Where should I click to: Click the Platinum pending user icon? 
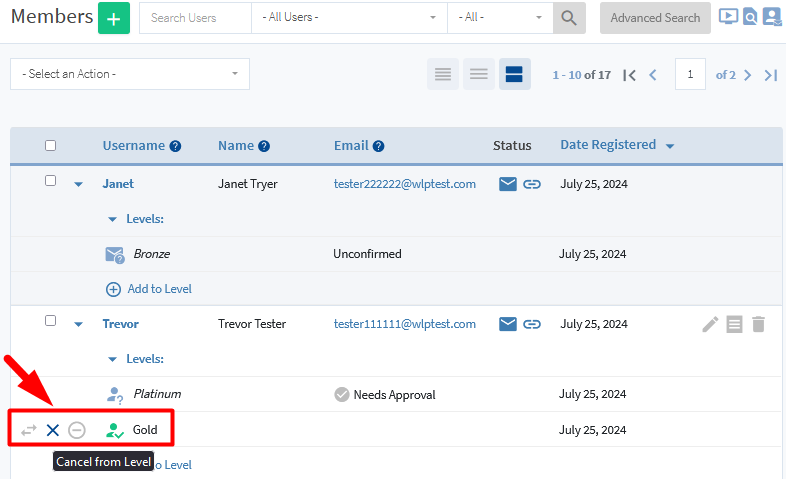[x=115, y=395]
